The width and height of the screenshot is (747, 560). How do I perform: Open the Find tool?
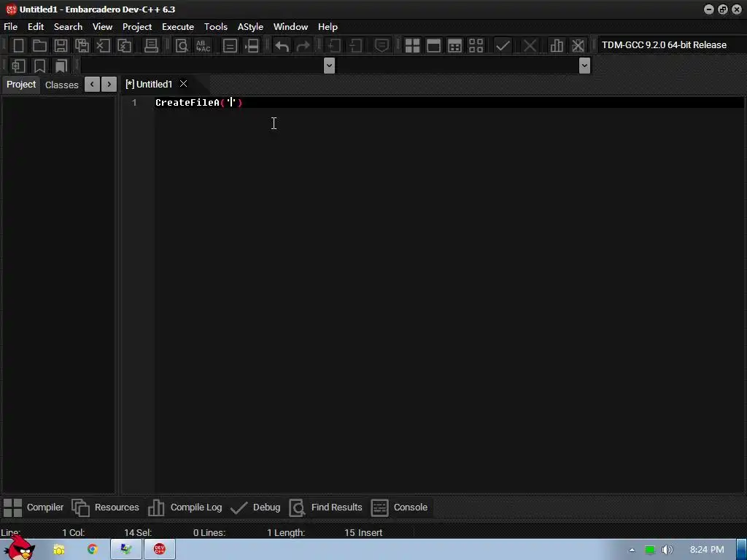[182, 46]
